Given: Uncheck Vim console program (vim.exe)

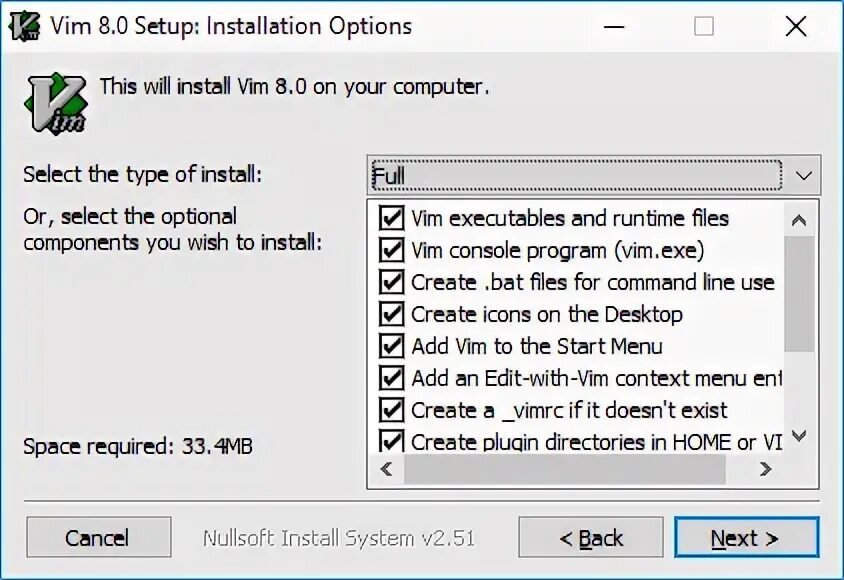Looking at the screenshot, I should pos(392,250).
